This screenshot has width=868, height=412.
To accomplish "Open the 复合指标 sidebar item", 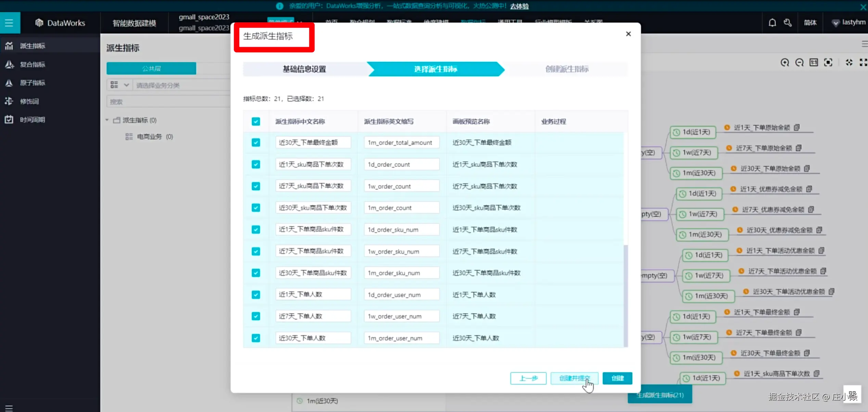I will pyautogui.click(x=32, y=64).
